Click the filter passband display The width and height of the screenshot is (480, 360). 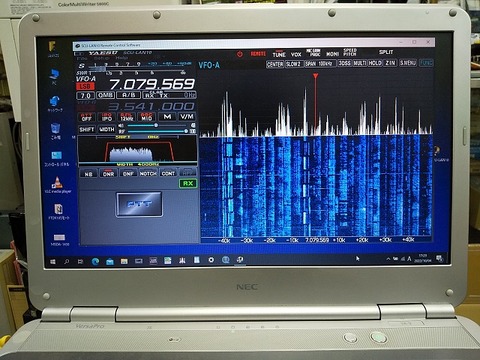click(x=137, y=151)
